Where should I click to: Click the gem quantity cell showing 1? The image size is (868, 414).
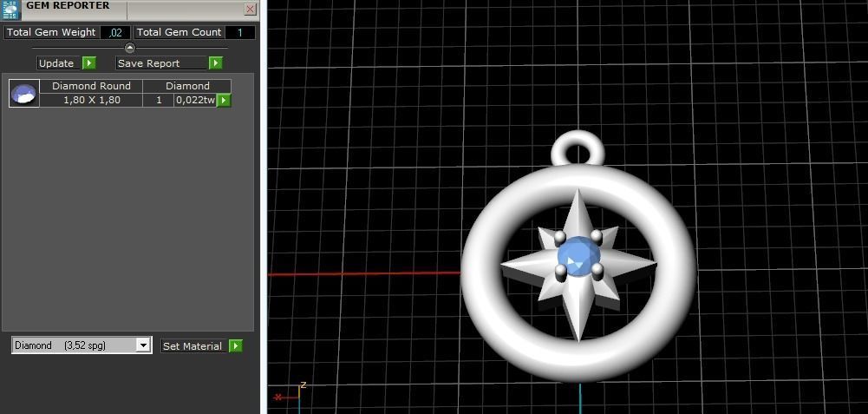(x=159, y=101)
